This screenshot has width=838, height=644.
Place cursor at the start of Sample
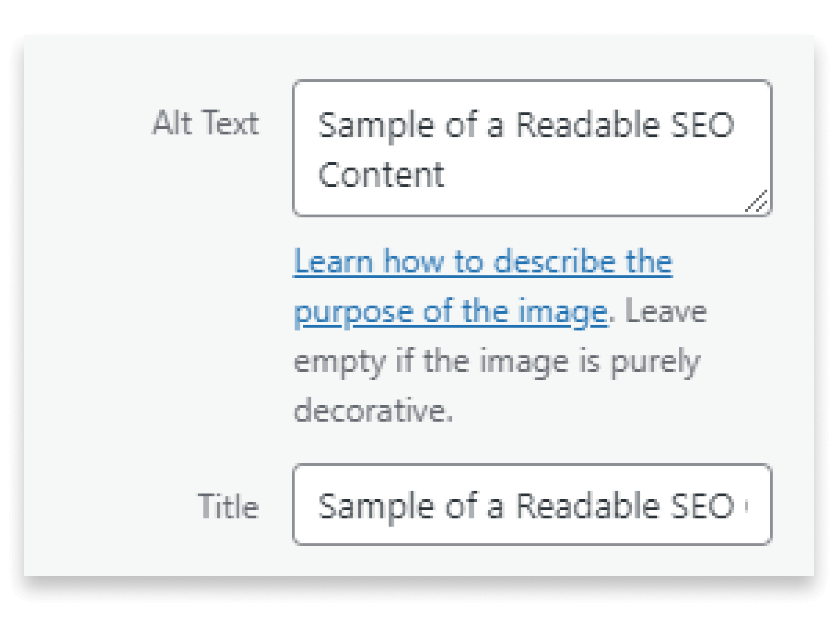[x=321, y=127]
